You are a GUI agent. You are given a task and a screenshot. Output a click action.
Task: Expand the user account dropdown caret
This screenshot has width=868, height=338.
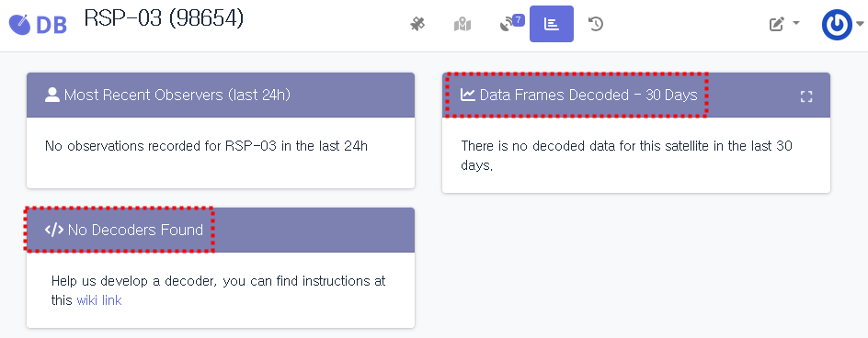(860, 24)
